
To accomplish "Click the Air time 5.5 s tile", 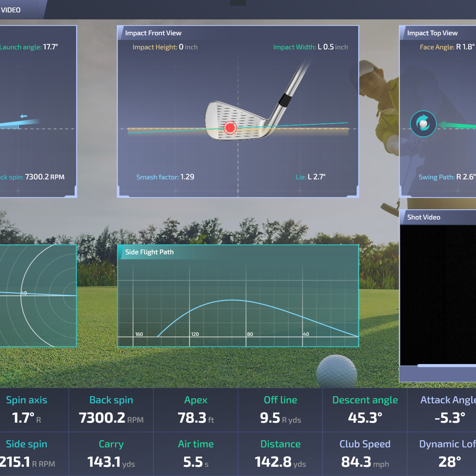I will tap(196, 454).
